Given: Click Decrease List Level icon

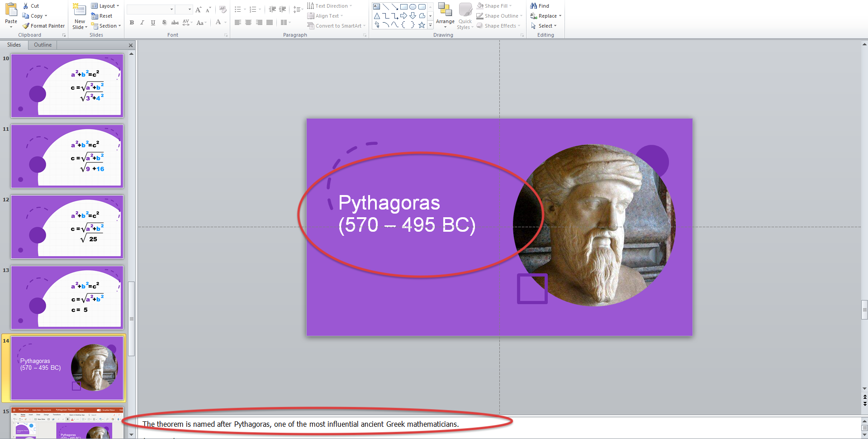Looking at the screenshot, I should coord(272,10).
